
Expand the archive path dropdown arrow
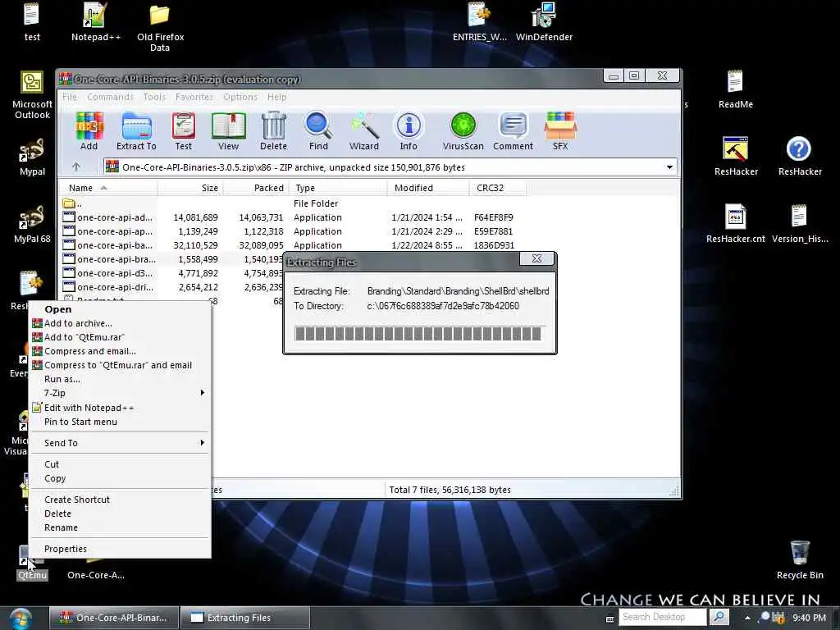click(669, 167)
